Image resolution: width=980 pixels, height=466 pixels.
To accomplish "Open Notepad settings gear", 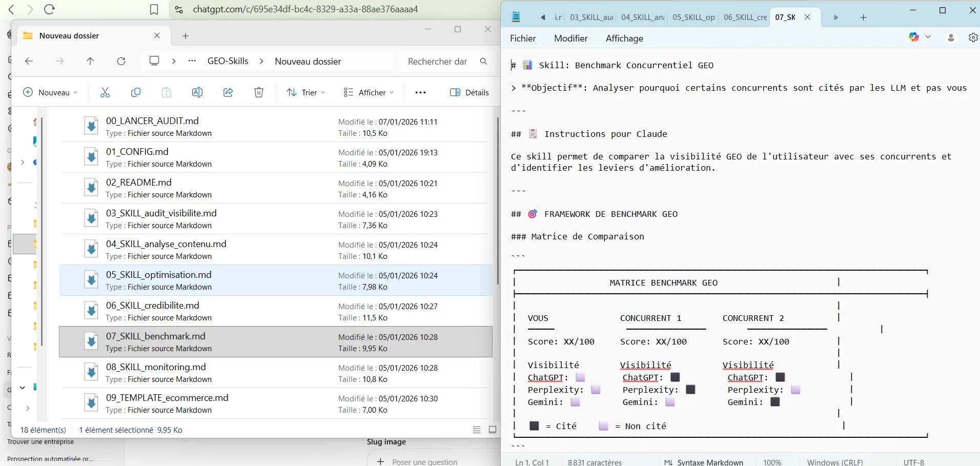I will [x=973, y=37].
